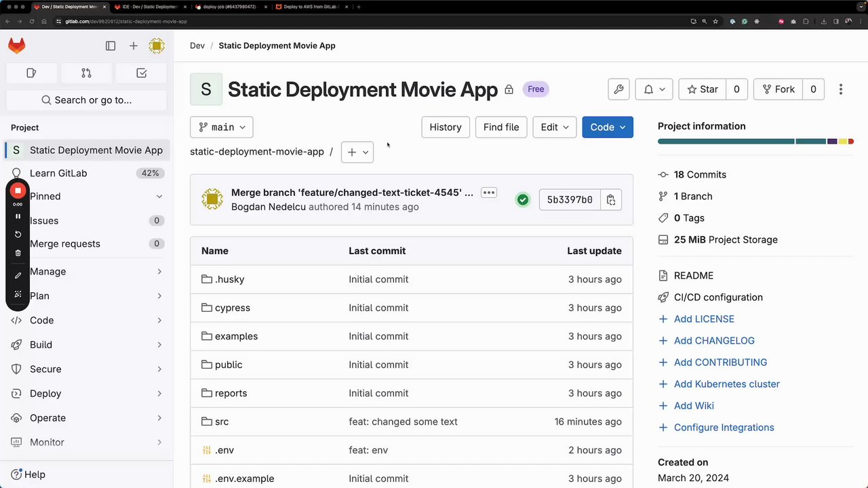Image resolution: width=868 pixels, height=488 pixels.
Task: Click the Search or go to field
Action: (x=87, y=100)
